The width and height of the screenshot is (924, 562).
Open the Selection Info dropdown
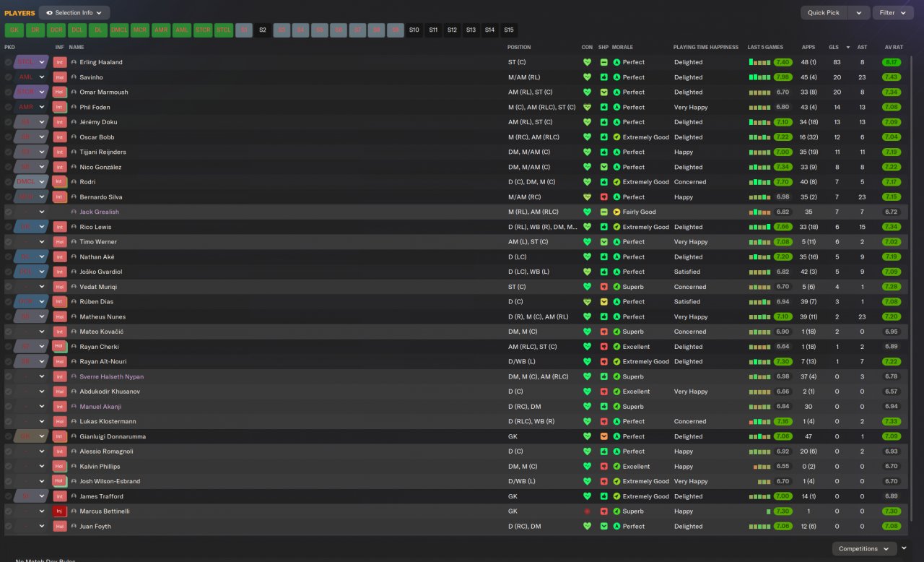click(74, 13)
